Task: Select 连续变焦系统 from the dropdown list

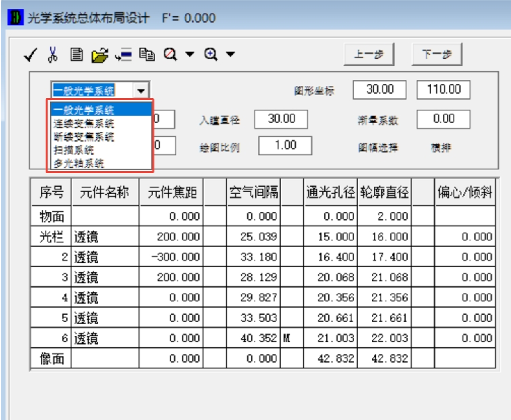Action: click(x=84, y=123)
